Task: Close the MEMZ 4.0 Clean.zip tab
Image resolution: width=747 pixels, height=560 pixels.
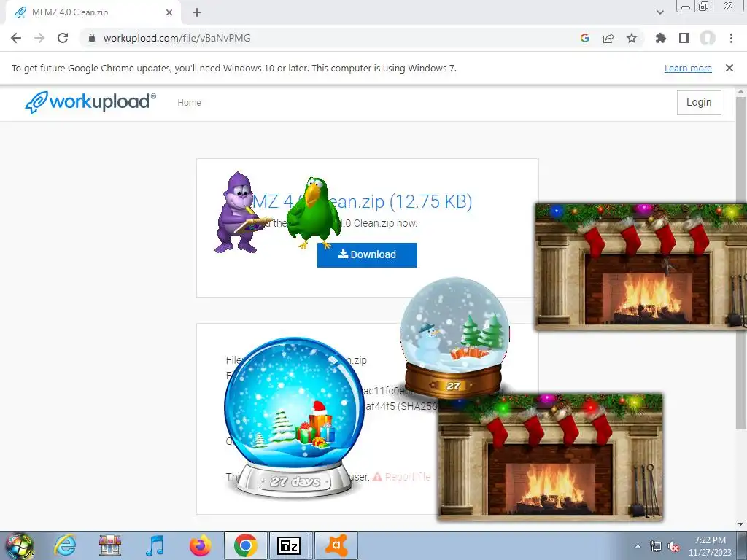Action: [x=169, y=12]
